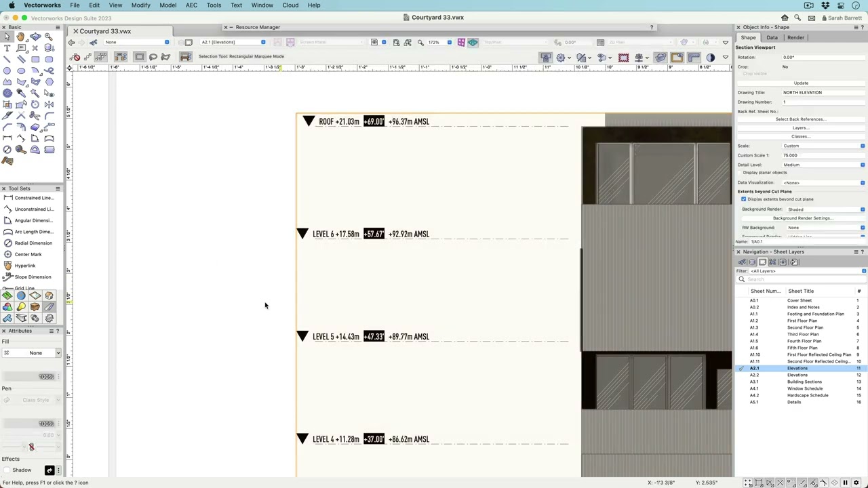Open the AEC menu

pos(191,5)
